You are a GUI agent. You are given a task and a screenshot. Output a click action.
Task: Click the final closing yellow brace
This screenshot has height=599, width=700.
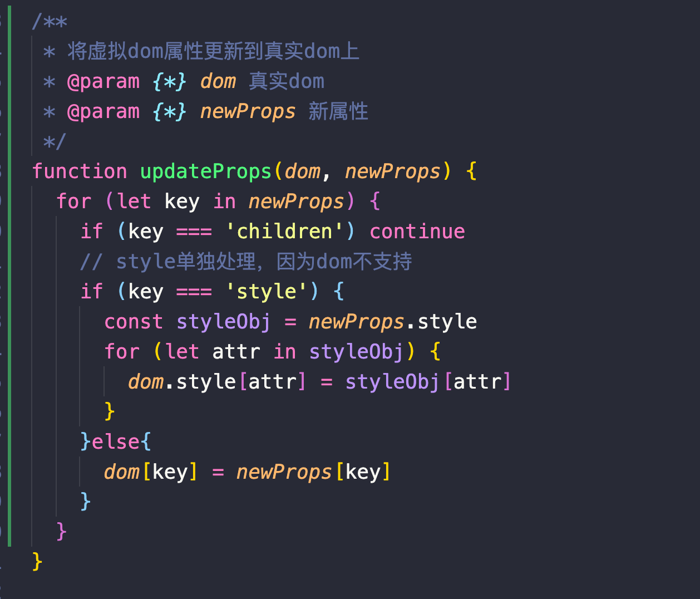[x=37, y=561]
